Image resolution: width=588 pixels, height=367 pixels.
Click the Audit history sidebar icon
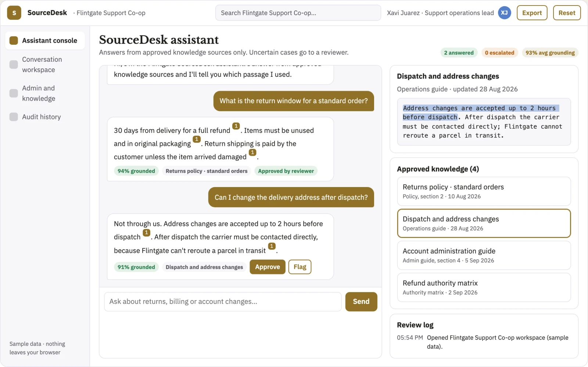[14, 117]
